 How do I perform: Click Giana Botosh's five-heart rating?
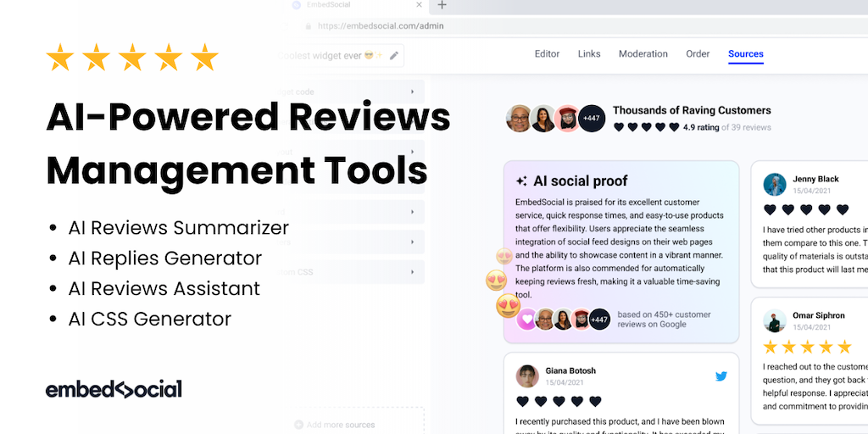click(x=559, y=401)
